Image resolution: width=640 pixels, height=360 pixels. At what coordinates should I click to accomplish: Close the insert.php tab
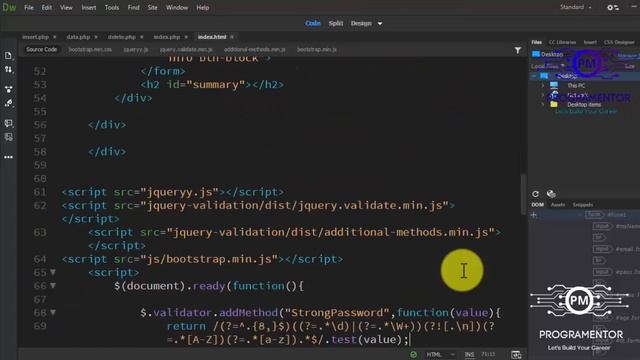pos(55,37)
